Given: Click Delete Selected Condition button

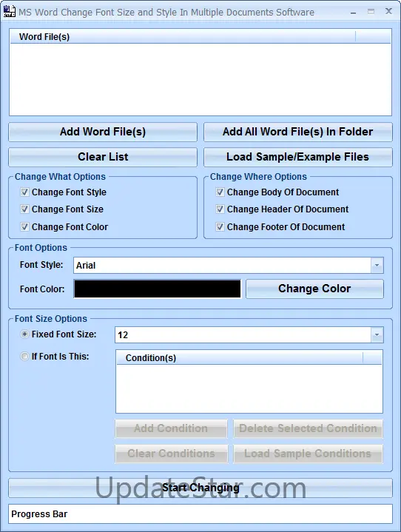Looking at the screenshot, I should [308, 428].
